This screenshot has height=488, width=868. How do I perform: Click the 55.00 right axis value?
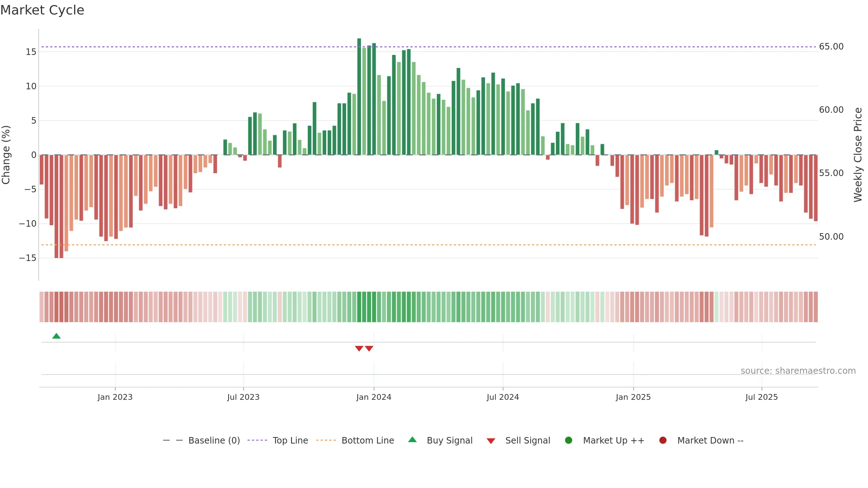pyautogui.click(x=831, y=173)
